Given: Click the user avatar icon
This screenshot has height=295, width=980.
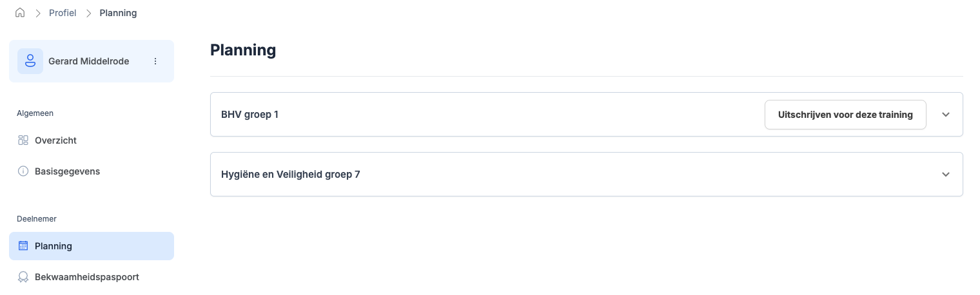Looking at the screenshot, I should coord(30,61).
